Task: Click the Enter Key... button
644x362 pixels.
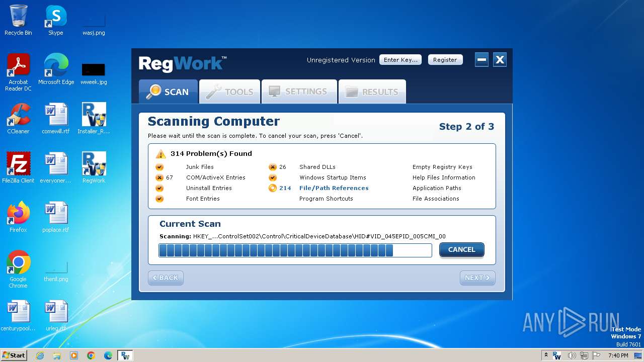Action: pyautogui.click(x=400, y=60)
